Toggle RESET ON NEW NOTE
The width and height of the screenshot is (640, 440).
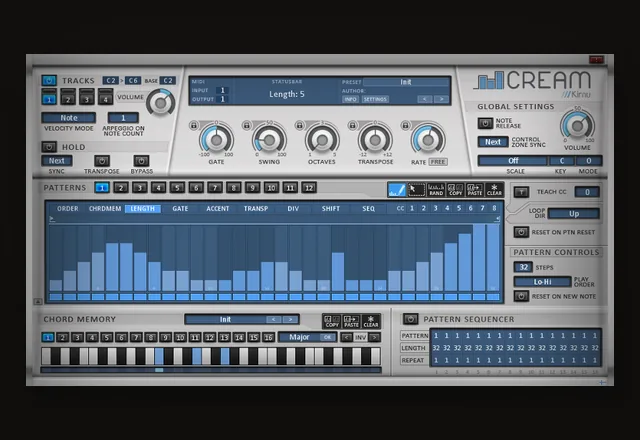coord(521,296)
